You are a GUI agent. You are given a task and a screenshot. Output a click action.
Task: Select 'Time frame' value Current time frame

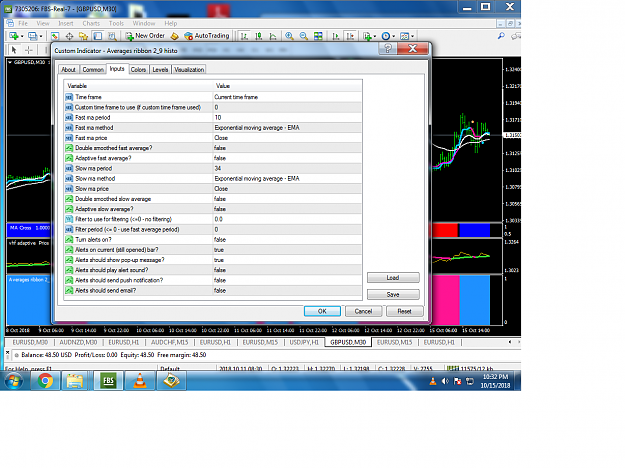click(x=287, y=97)
